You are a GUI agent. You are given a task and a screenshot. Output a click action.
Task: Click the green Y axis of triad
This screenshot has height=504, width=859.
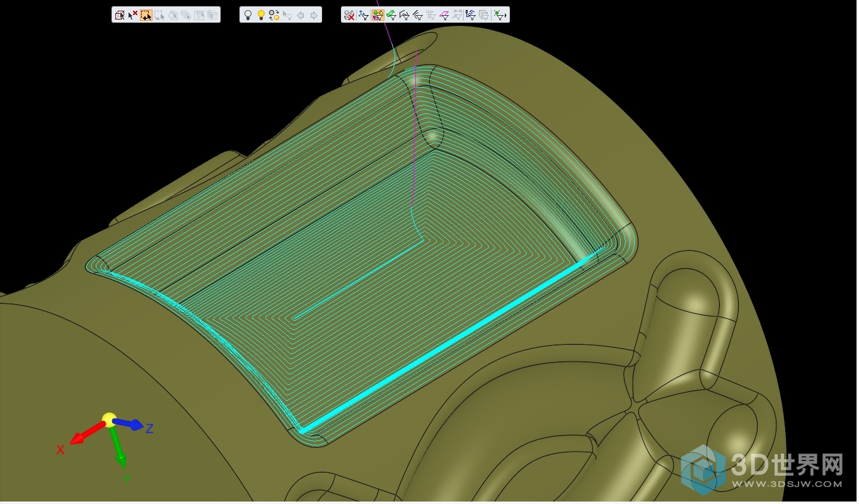(x=117, y=448)
